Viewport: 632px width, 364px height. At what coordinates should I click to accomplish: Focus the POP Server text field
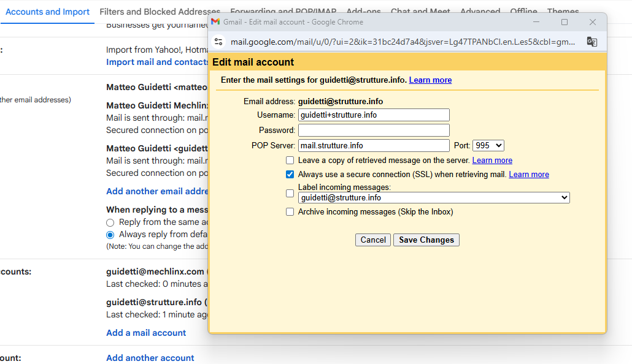[x=374, y=146]
